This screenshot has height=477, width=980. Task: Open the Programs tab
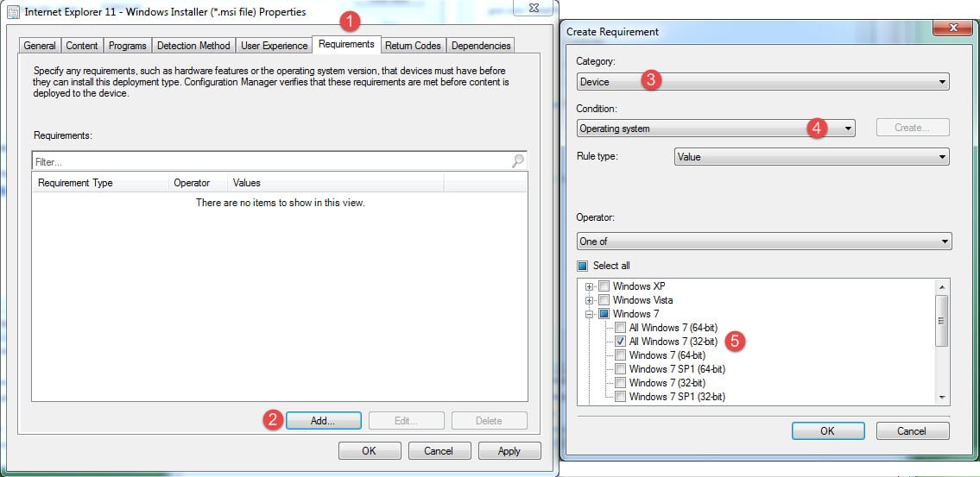(128, 46)
